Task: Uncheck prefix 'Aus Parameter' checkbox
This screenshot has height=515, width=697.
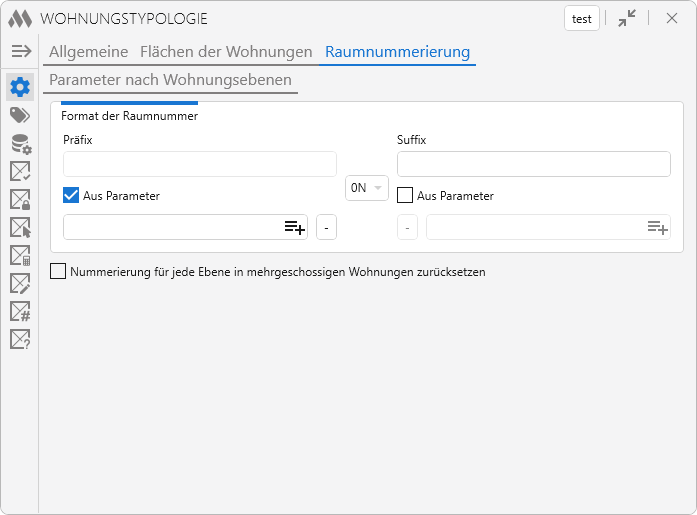Action: 71,196
